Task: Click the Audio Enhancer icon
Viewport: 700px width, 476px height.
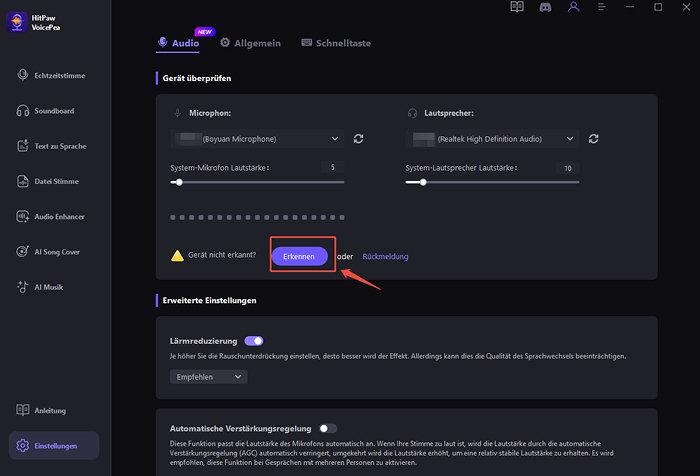Action: click(x=23, y=216)
